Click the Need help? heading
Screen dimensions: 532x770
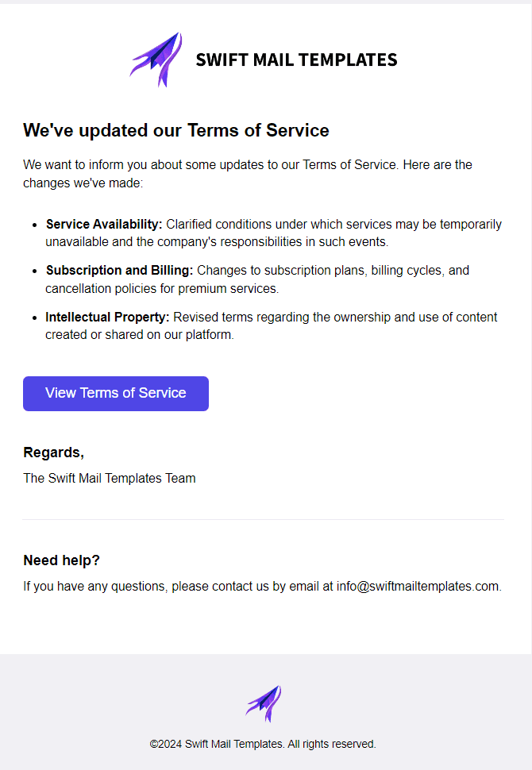tap(61, 560)
